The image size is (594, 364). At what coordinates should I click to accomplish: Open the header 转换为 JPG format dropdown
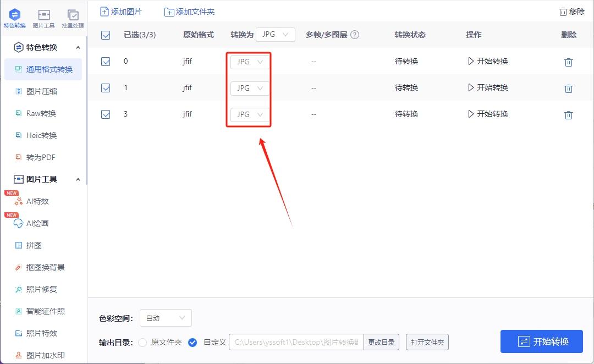[276, 34]
